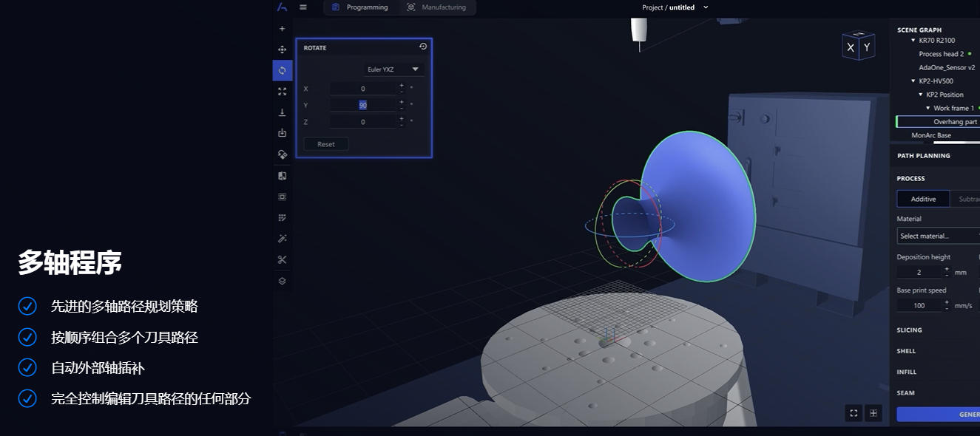Screen dimensions: 980x436
Task: Toggle the green status dot beside Process head 2
Action: point(969,54)
